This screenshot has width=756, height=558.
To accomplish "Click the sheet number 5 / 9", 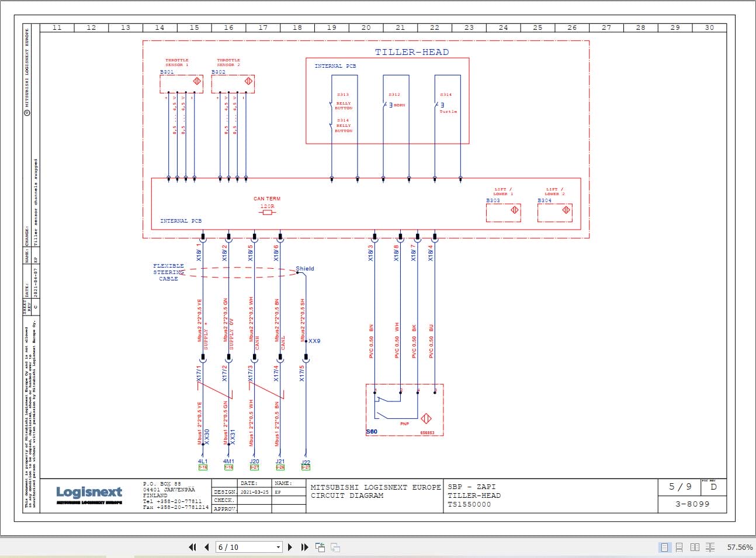I will pos(681,487).
